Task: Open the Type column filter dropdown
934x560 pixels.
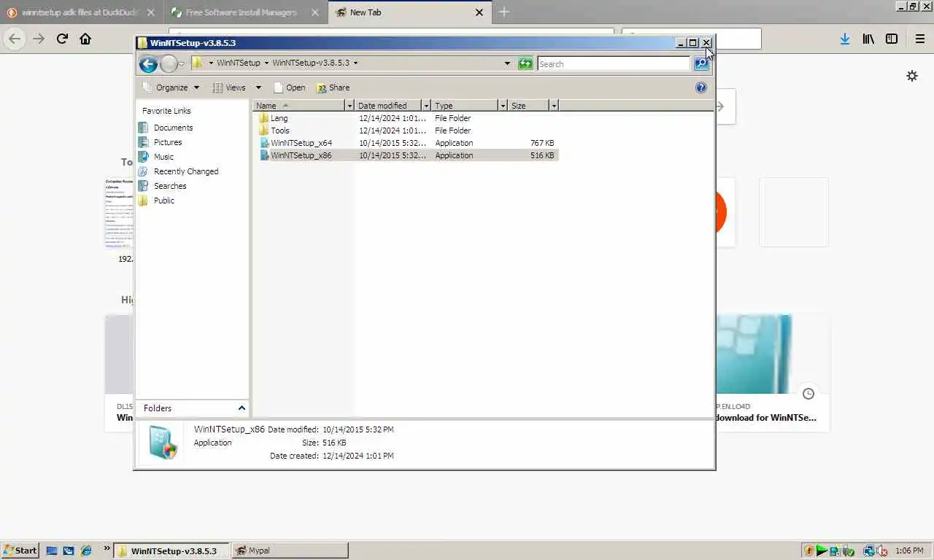Action: point(503,106)
